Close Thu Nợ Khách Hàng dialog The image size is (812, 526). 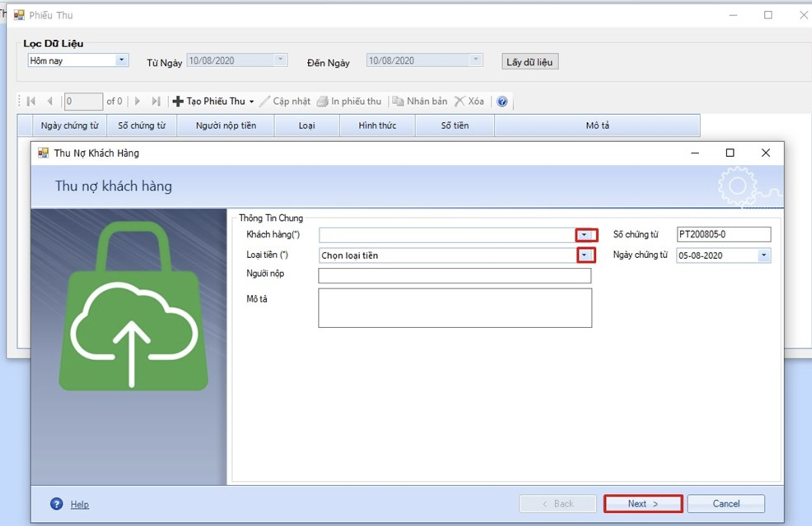coord(766,153)
